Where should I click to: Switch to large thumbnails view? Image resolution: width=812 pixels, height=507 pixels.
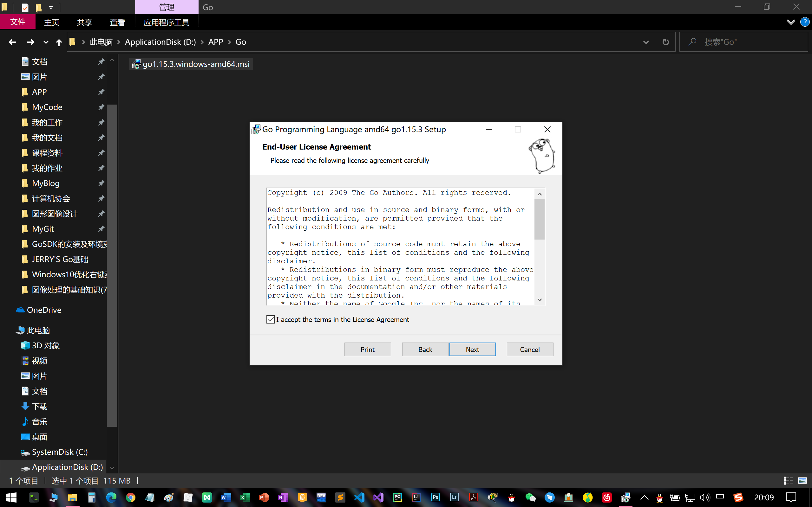[802, 480]
